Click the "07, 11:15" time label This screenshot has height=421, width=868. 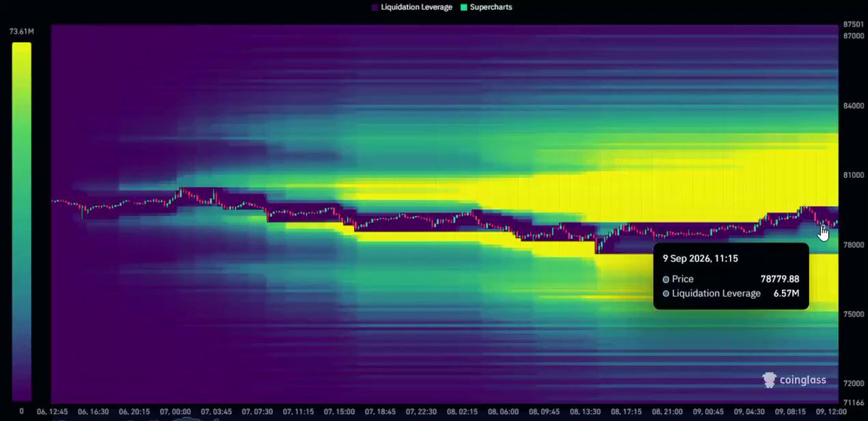coord(299,411)
